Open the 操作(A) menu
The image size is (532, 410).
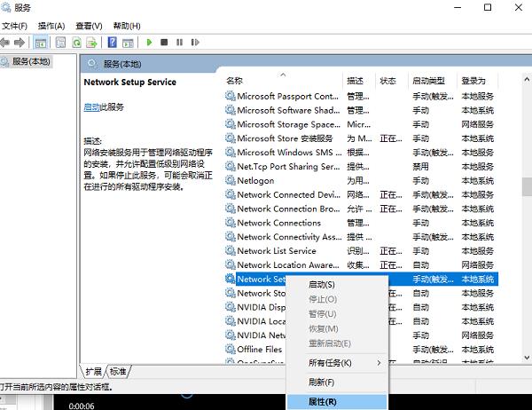[51, 26]
